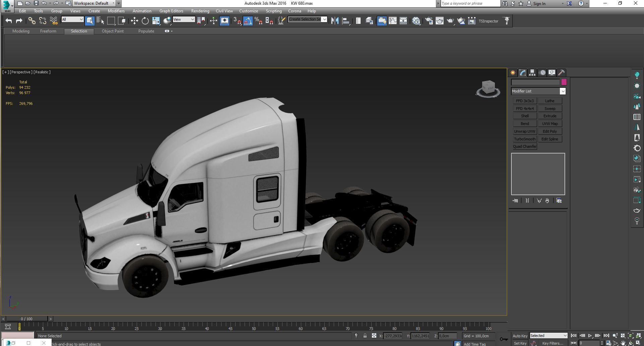Apply the Shell modifier button
The image size is (644, 346).
(x=525, y=116)
